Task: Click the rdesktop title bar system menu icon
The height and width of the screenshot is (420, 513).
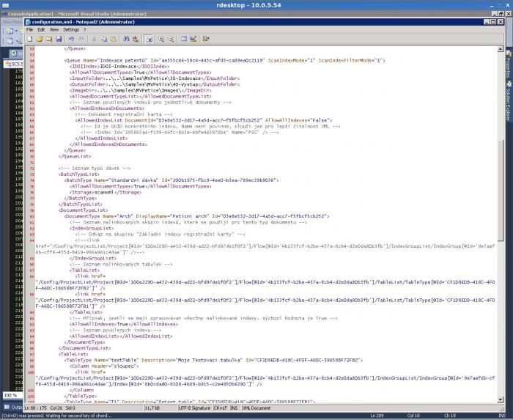Action: (x=5, y=5)
